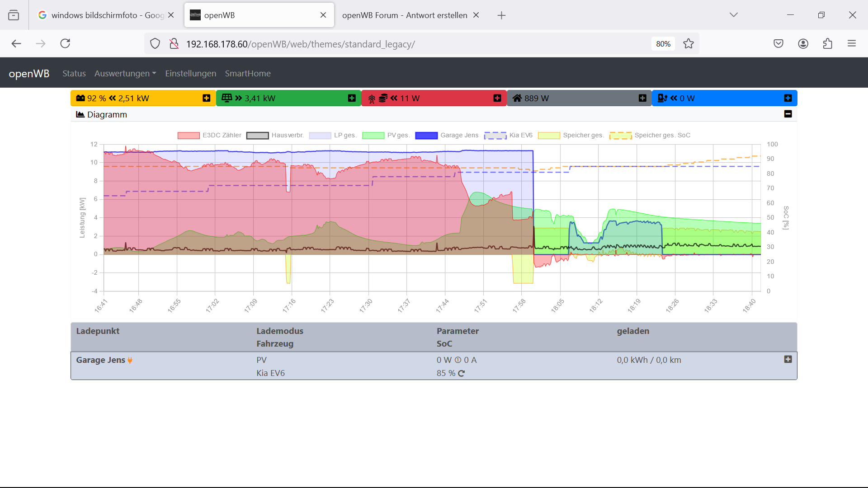Toggle Speicher ges. series in chart legend
This screenshot has height=488, width=868.
[x=571, y=135]
